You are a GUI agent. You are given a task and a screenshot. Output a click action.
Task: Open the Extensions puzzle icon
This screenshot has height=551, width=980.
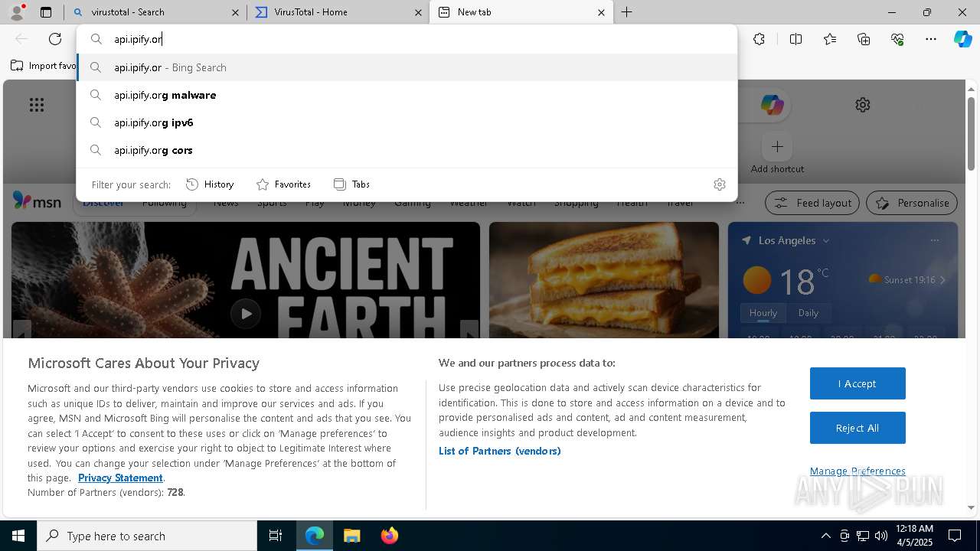[x=759, y=39]
